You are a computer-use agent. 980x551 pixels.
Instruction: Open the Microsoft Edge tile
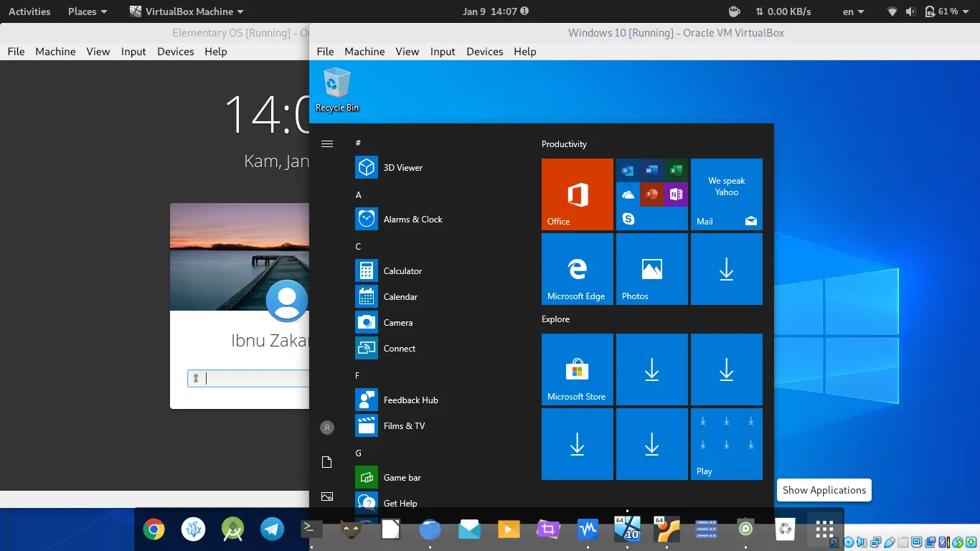(x=578, y=269)
